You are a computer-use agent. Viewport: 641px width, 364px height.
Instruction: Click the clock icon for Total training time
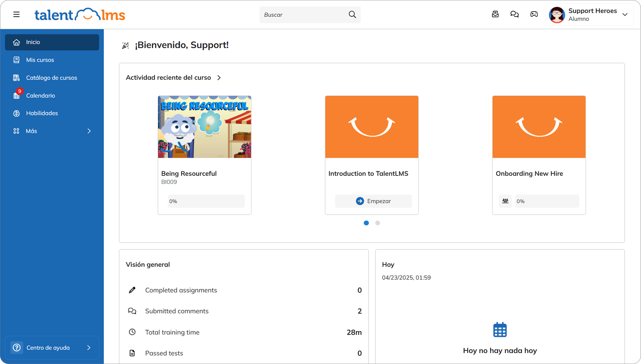[x=132, y=332]
